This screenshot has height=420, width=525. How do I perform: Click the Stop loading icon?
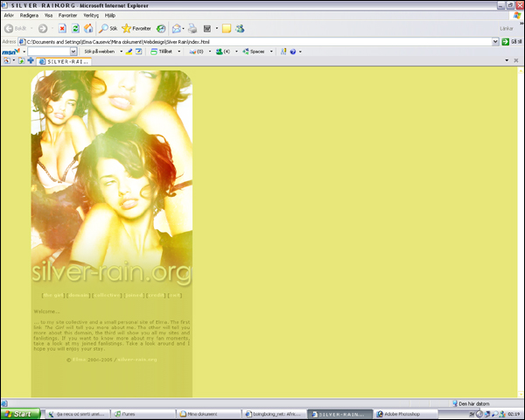point(62,29)
